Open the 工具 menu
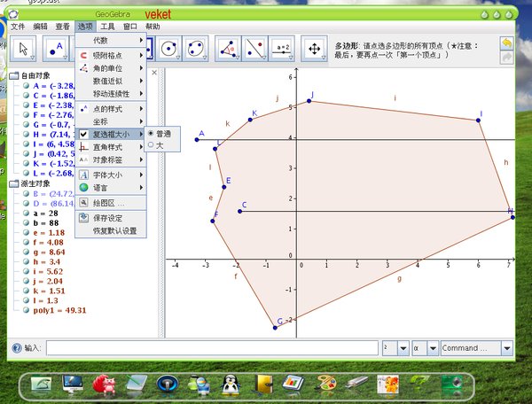The width and height of the screenshot is (532, 404). [107, 27]
